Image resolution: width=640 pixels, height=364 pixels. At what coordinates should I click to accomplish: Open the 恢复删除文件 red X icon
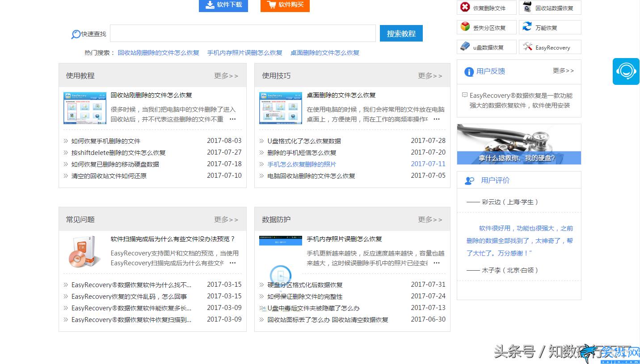(465, 7)
